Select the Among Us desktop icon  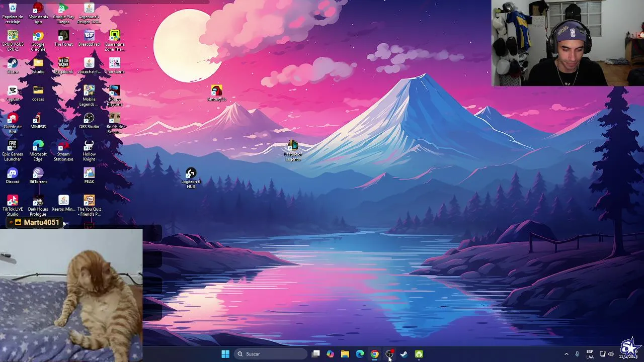217,94
